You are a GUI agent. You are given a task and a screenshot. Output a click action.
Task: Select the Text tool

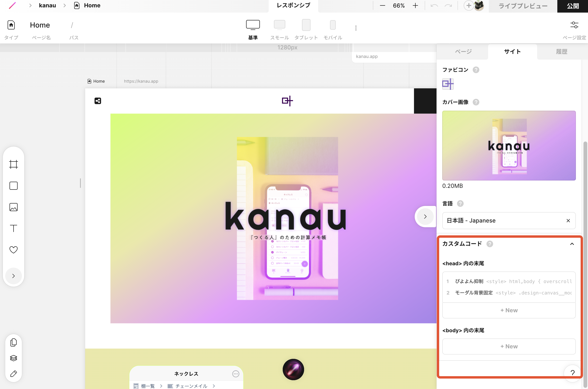[14, 228]
